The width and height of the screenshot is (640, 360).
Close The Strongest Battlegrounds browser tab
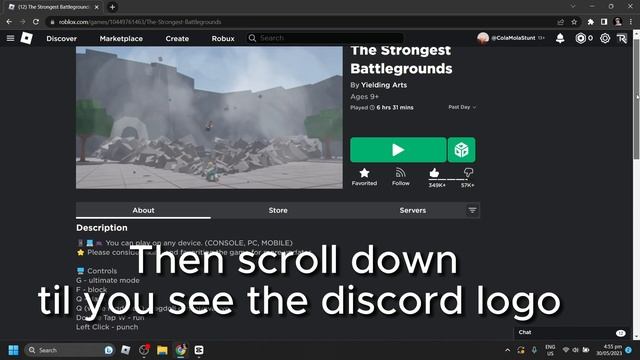pyautogui.click(x=96, y=7)
